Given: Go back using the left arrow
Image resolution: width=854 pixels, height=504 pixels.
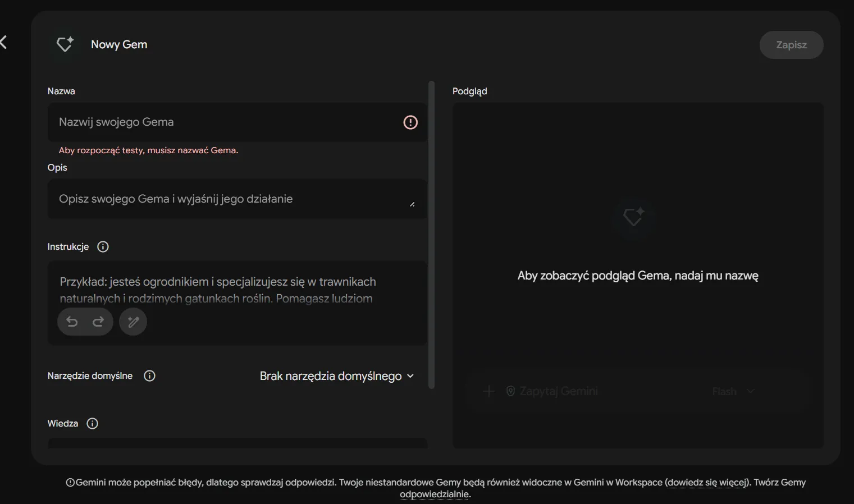Looking at the screenshot, I should coord(3,42).
